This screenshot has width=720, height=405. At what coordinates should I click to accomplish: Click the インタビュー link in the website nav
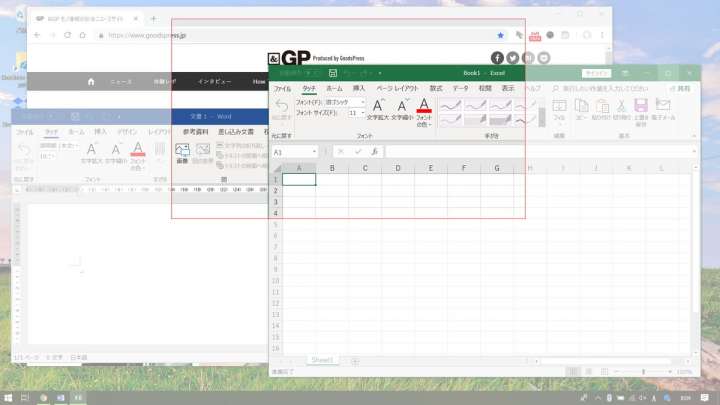[x=214, y=82]
